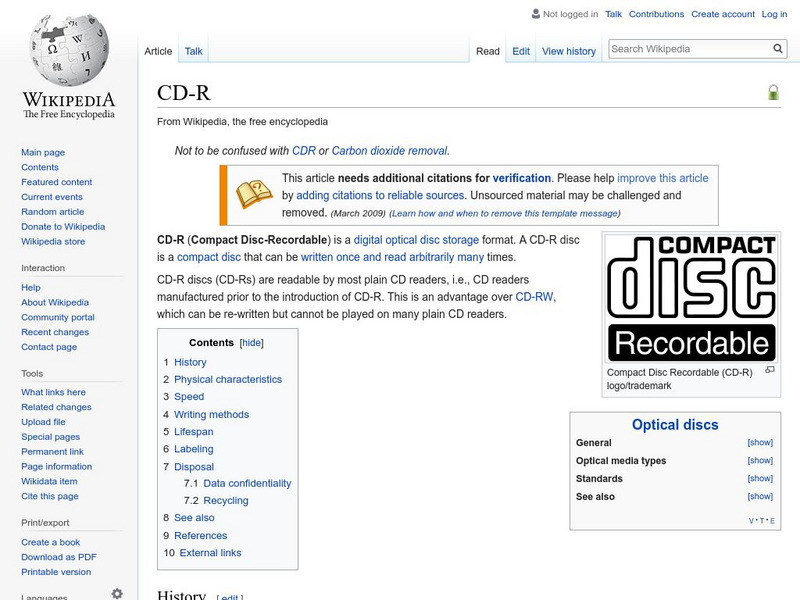Viewport: 800px width, 600px height.
Task: Click the V link in navbox footer
Action: 751,521
